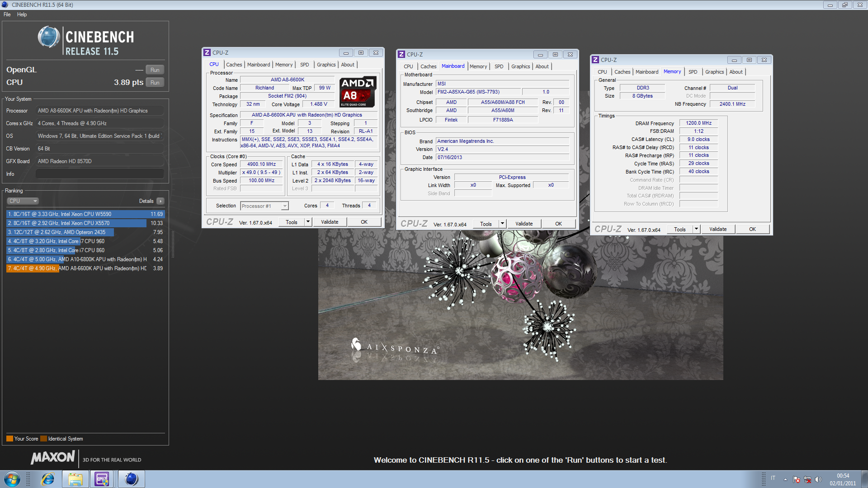Minimize the first CPU-Z window

click(x=346, y=53)
